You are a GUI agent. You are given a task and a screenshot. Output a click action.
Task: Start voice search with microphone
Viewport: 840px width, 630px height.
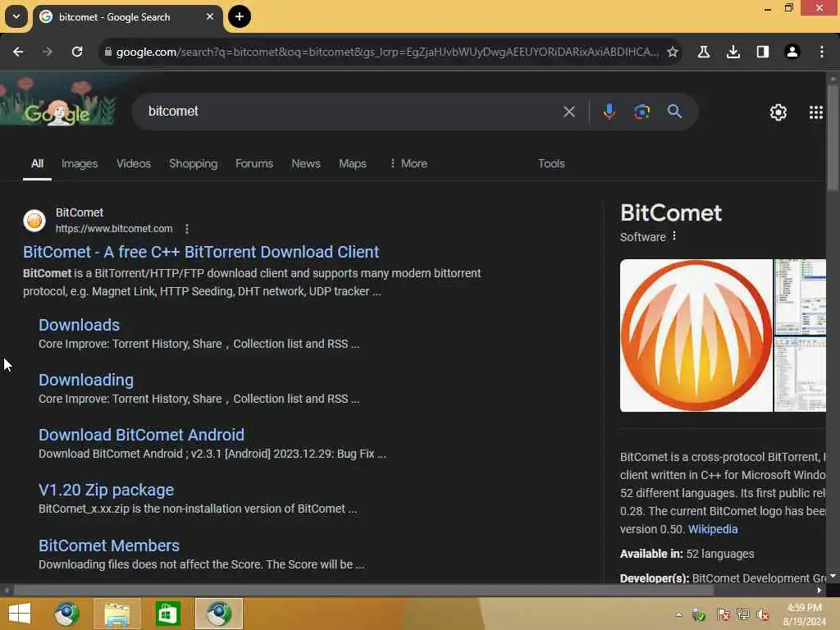tap(609, 112)
